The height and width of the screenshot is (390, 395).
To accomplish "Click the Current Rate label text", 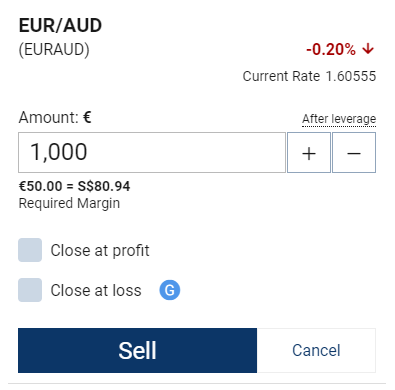I will 281,76.
